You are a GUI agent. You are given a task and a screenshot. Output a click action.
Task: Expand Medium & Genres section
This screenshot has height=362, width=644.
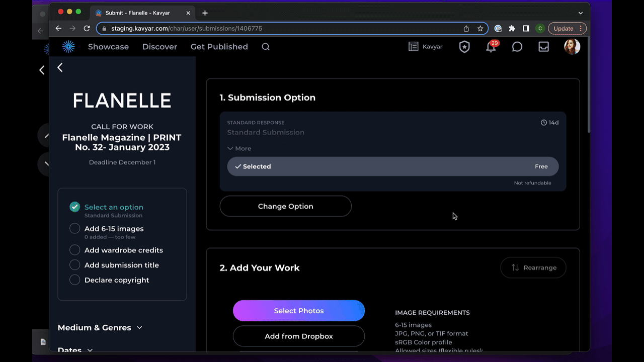pos(100,327)
